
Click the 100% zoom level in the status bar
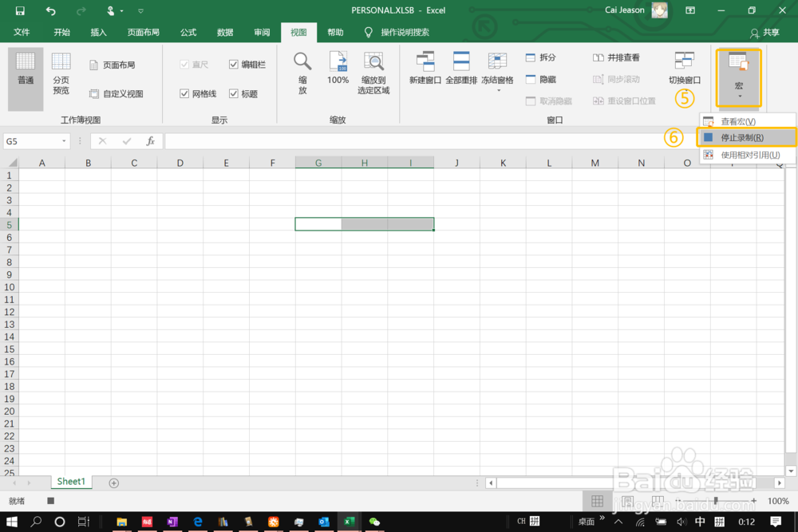point(778,501)
